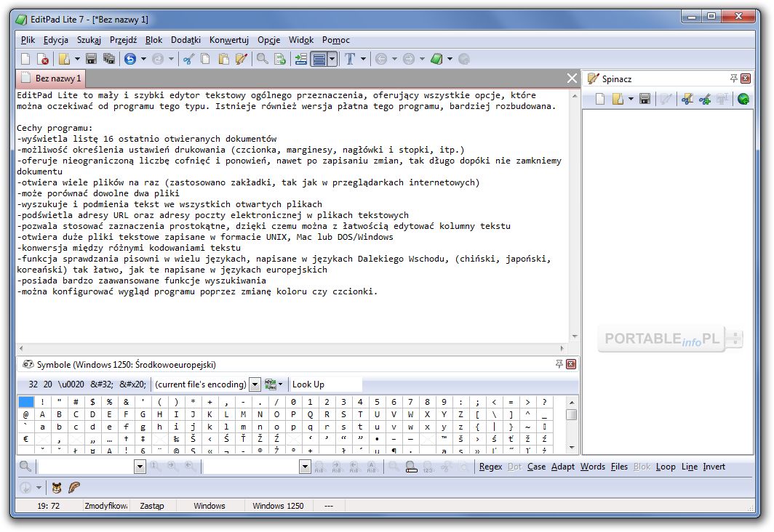Open dropdown beside the encoding icon in Symbole panel
Viewport: 774px width, 532px height.
click(x=281, y=384)
